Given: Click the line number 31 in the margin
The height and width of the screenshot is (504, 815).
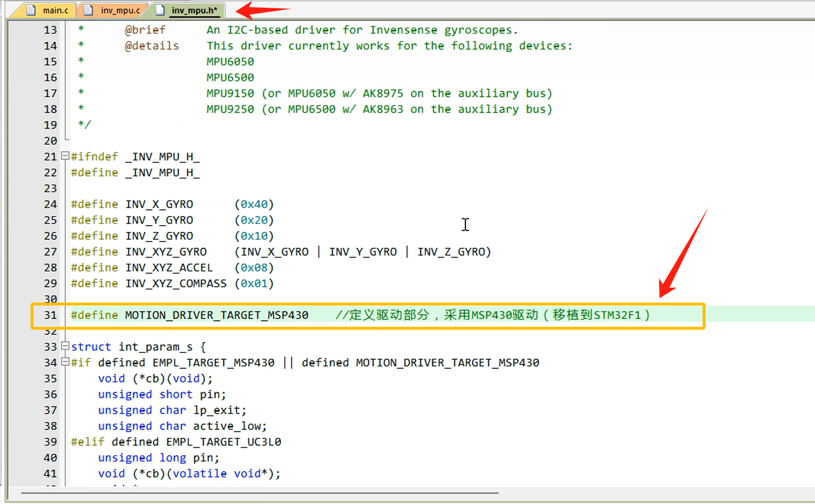Looking at the screenshot, I should click(x=50, y=315).
